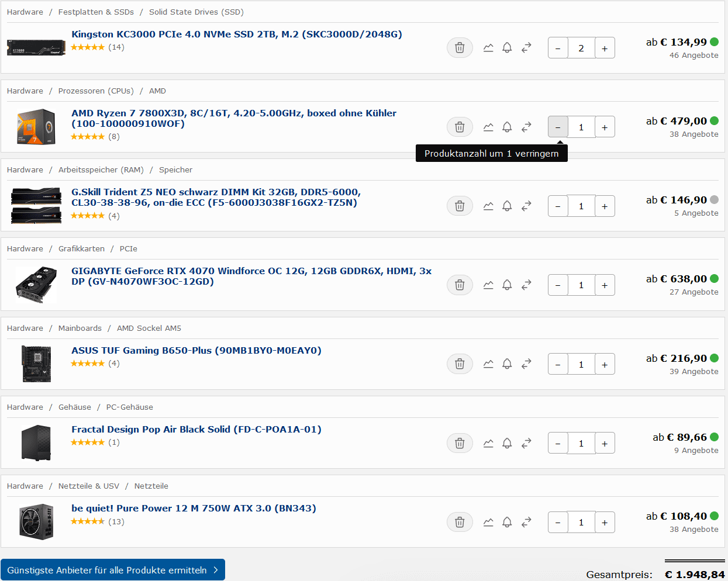Click price ab € 89,66 for Fractal Design

coord(680,437)
